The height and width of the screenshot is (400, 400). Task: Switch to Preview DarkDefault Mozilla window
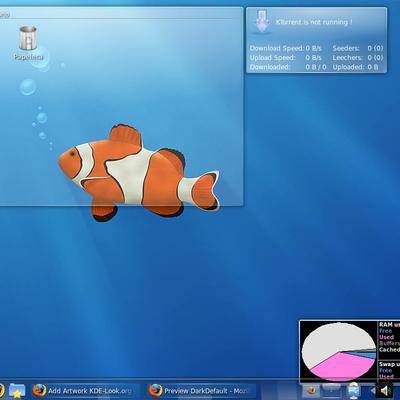tap(202, 391)
